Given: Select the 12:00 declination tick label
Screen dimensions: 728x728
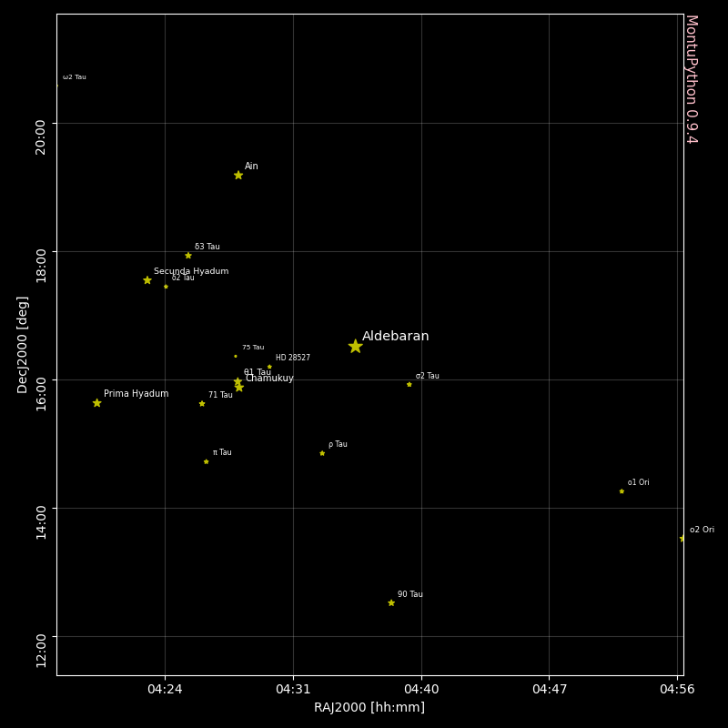Looking at the screenshot, I should click(x=41, y=651).
